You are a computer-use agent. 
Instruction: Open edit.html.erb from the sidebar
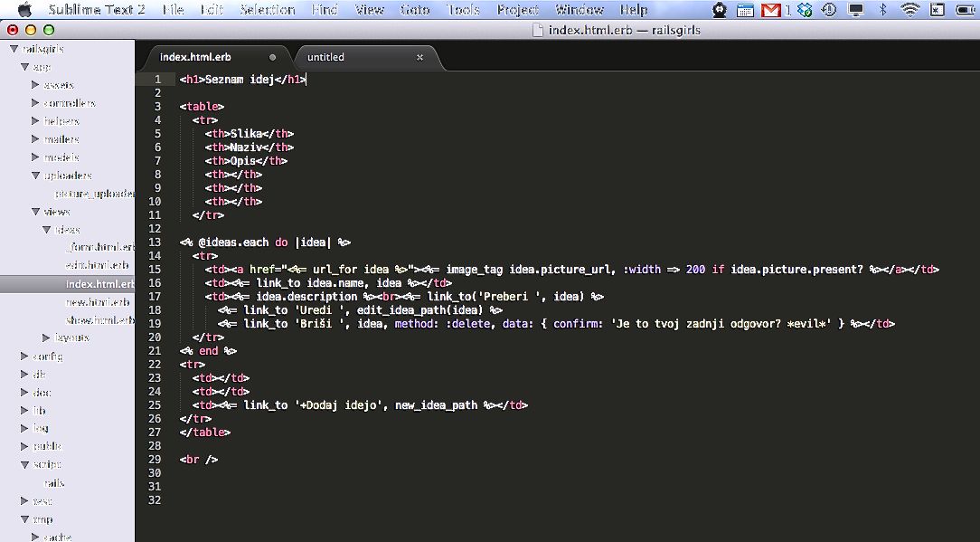pos(98,265)
